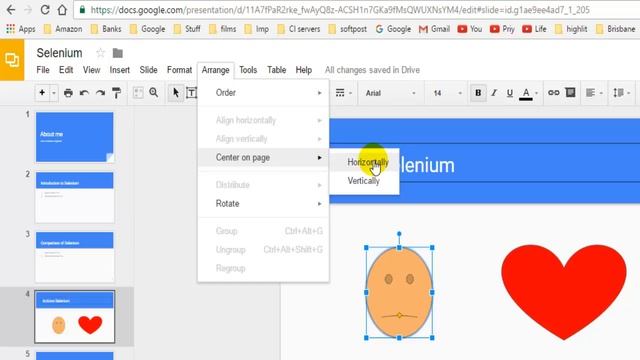
Task: Open the text alignment dropdown
Action: click(594, 93)
